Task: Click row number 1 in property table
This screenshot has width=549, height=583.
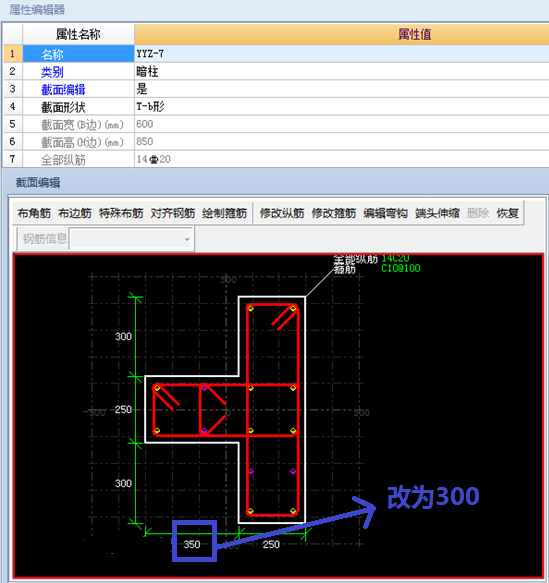Action: [12, 54]
